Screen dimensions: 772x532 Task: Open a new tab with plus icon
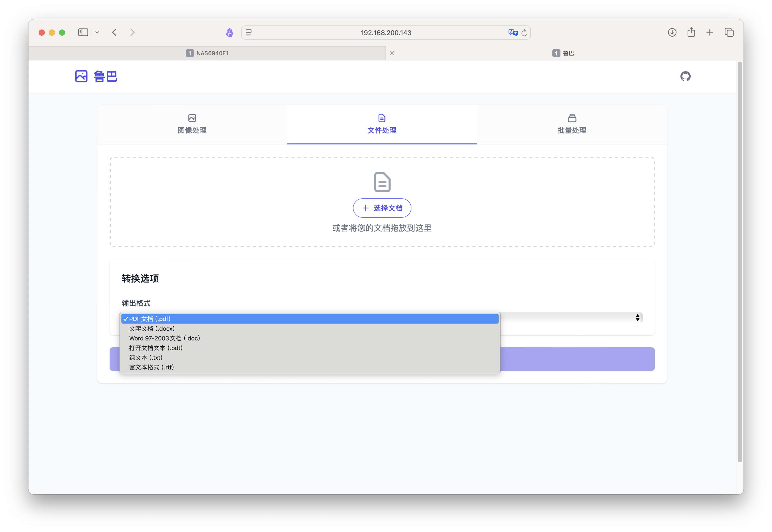point(710,32)
